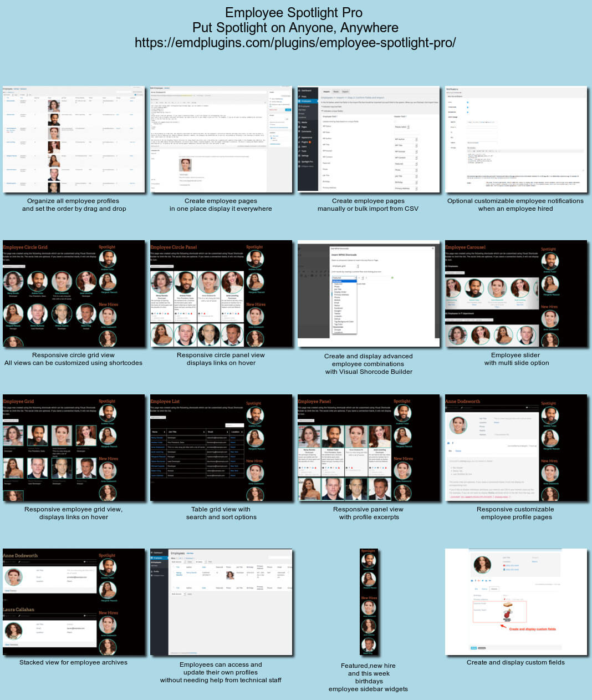
Task: Click the 'Put Spotlight on Anyone, Anywhere' tagline
Action: coord(295,28)
